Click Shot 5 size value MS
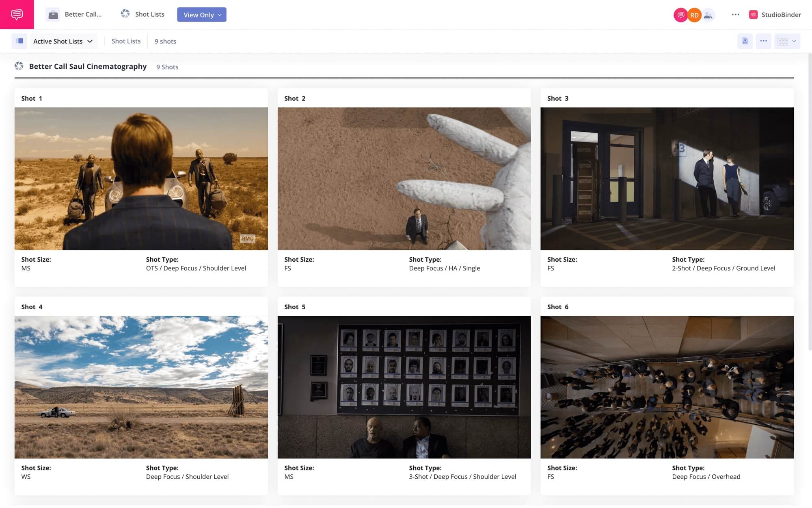The image size is (812, 508). 289,477
